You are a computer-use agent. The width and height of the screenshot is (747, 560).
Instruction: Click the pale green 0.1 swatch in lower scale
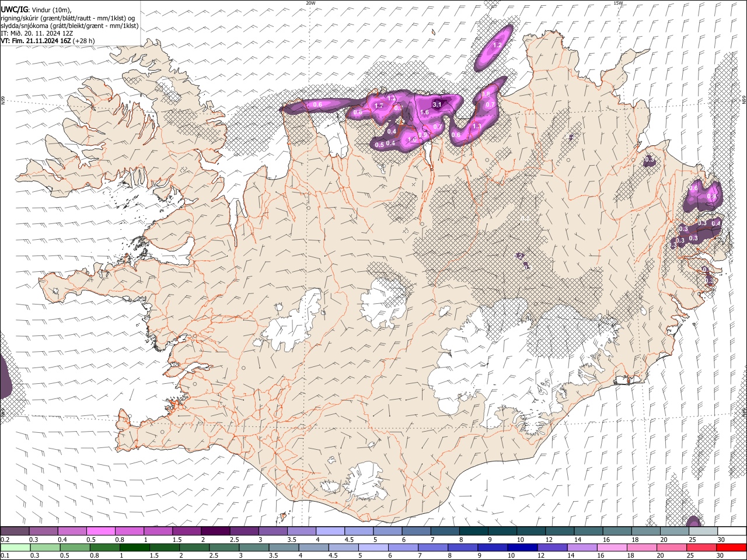(x=15, y=547)
